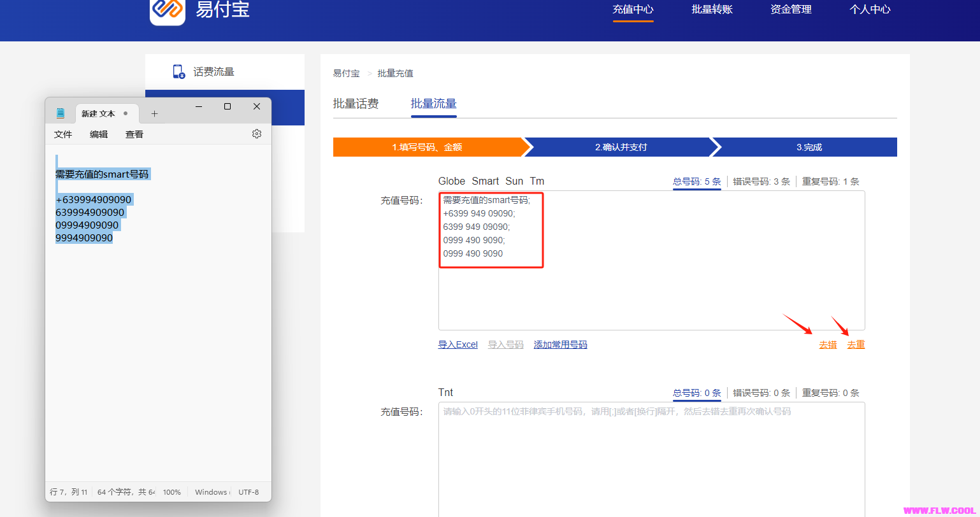Image resolution: width=980 pixels, height=517 pixels.
Task: Click line 09994909090 in Notepad
Action: (87, 225)
